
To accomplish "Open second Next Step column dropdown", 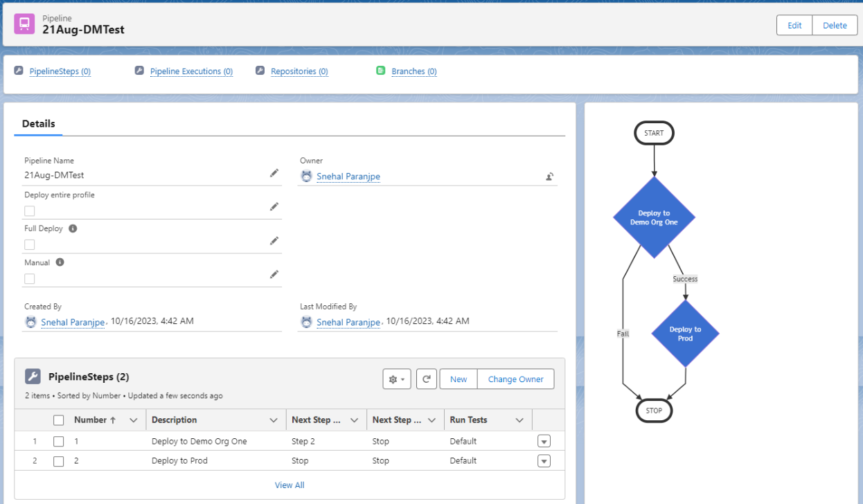I will point(431,420).
